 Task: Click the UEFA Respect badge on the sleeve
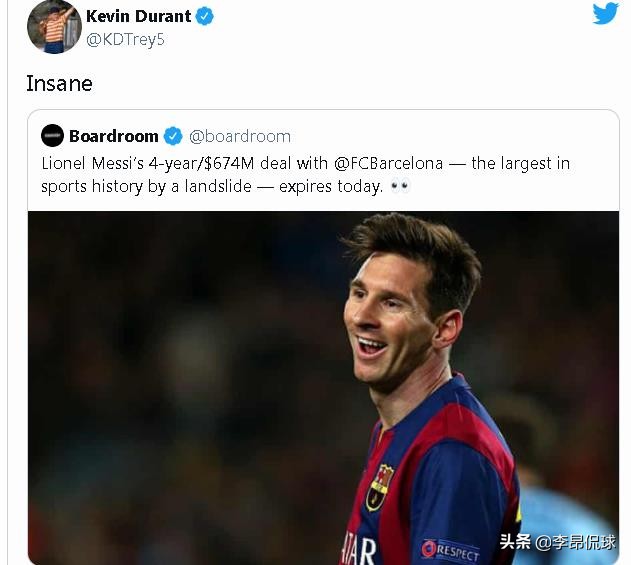[x=451, y=548]
